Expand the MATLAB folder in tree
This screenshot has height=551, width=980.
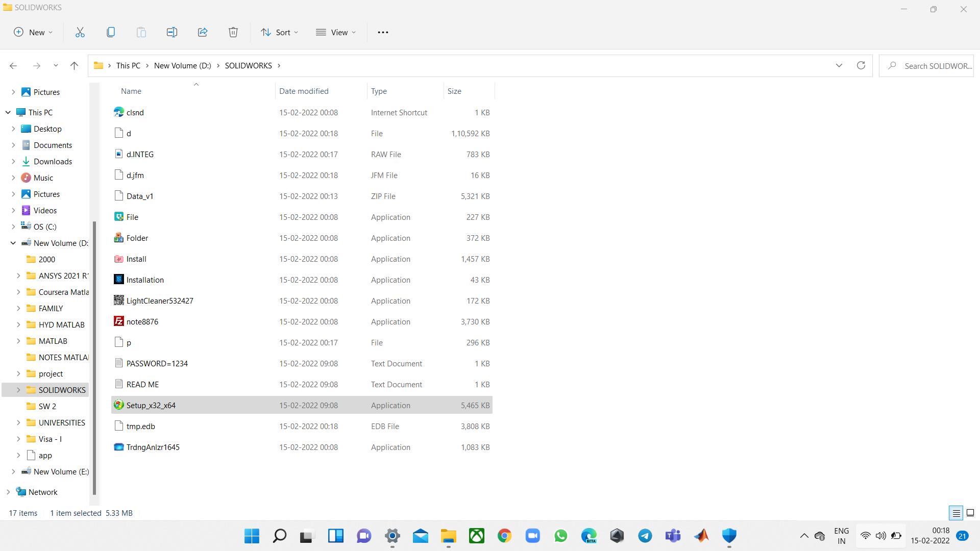pyautogui.click(x=19, y=341)
